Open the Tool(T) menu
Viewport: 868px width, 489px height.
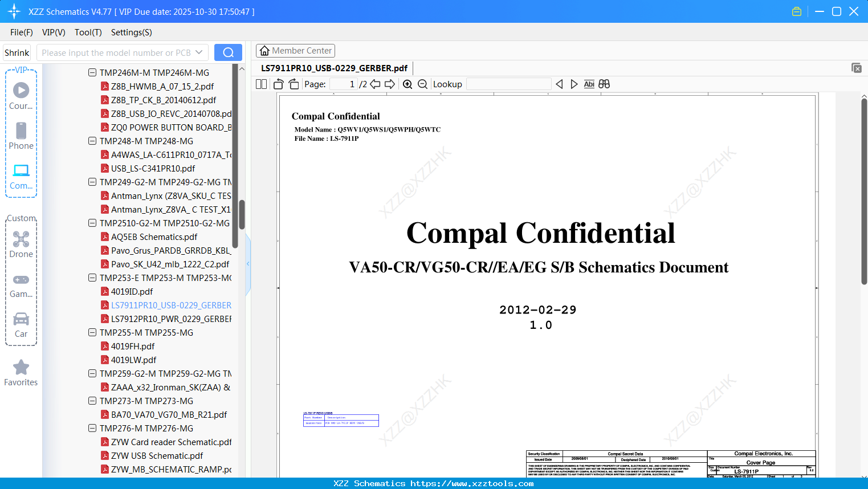click(88, 32)
